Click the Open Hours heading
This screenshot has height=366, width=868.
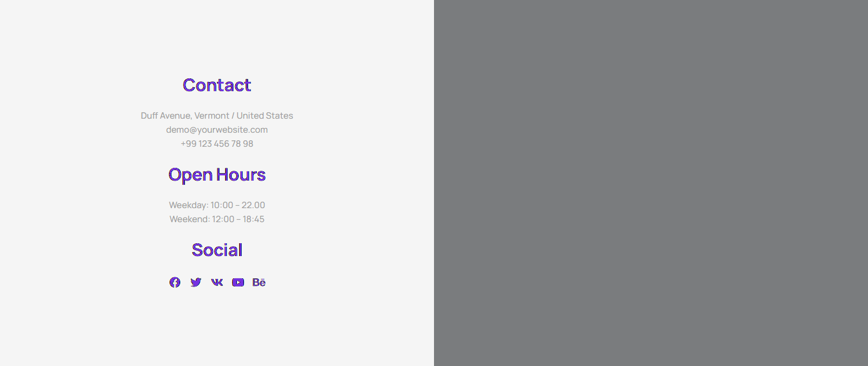[x=217, y=175]
